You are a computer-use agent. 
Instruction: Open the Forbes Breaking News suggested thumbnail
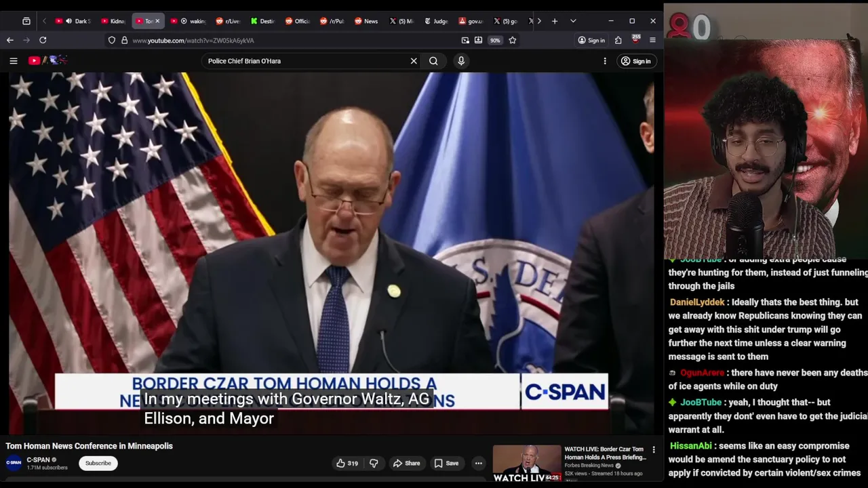click(x=527, y=464)
